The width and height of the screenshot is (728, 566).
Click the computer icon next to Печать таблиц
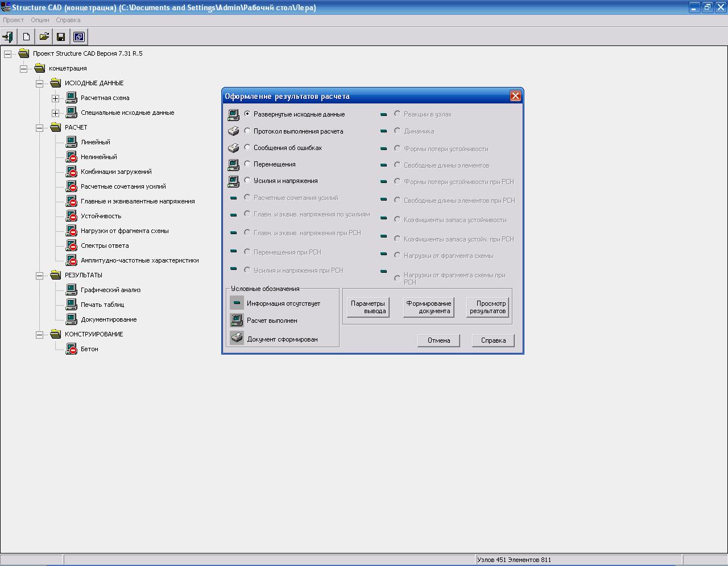pos(71,305)
